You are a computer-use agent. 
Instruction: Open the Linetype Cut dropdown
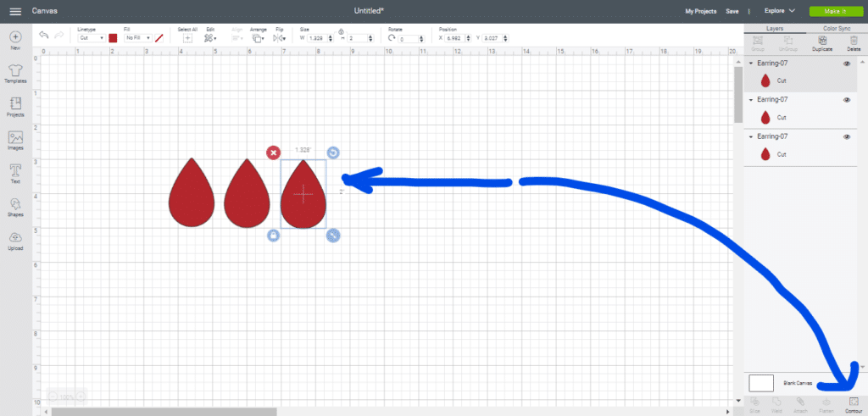(92, 38)
